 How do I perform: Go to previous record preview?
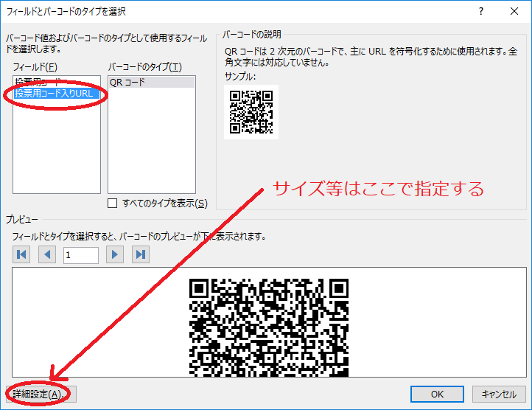(47, 254)
